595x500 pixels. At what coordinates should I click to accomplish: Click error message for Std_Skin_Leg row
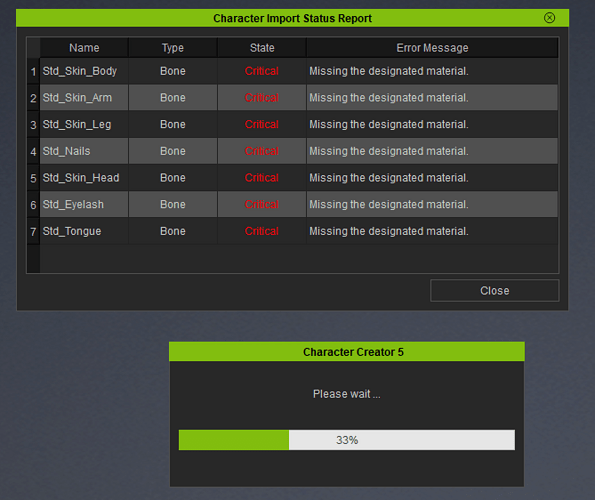point(432,124)
